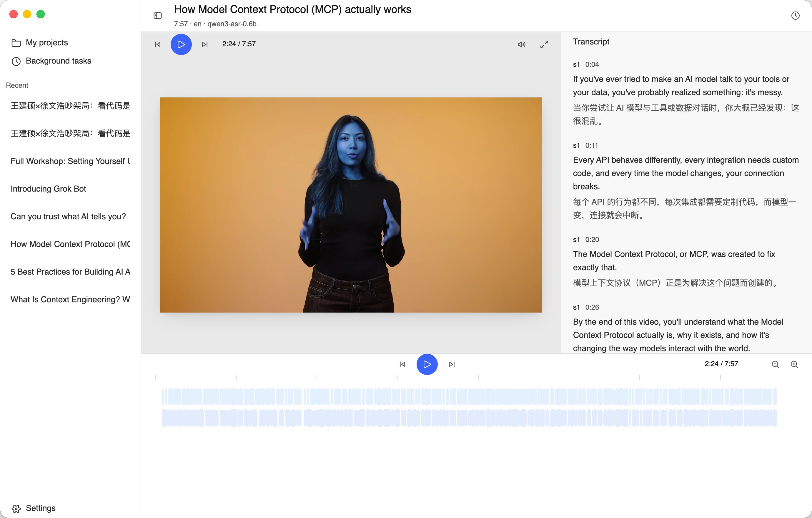Click the video preview thumbnail

click(351, 205)
